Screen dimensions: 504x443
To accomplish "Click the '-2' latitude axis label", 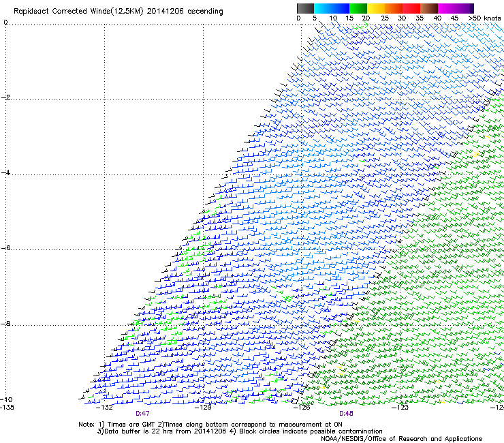I will [5, 97].
